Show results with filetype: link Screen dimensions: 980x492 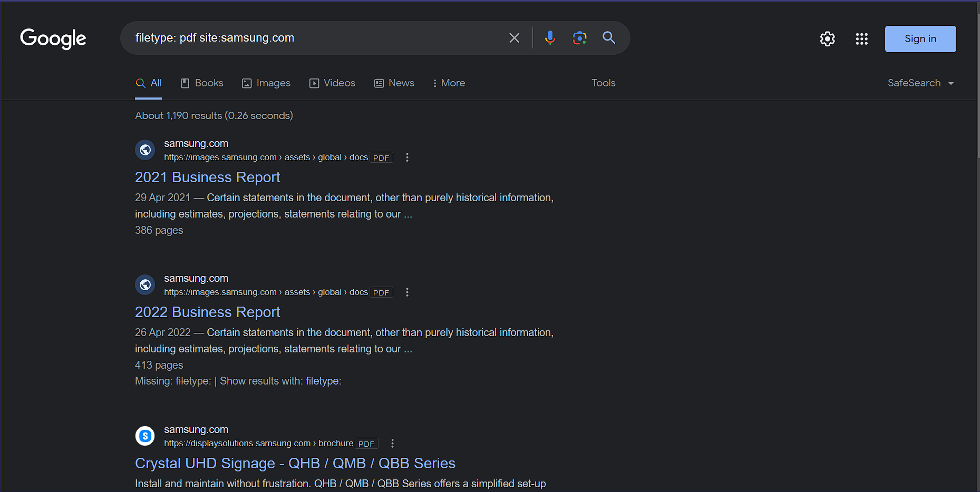pos(323,381)
